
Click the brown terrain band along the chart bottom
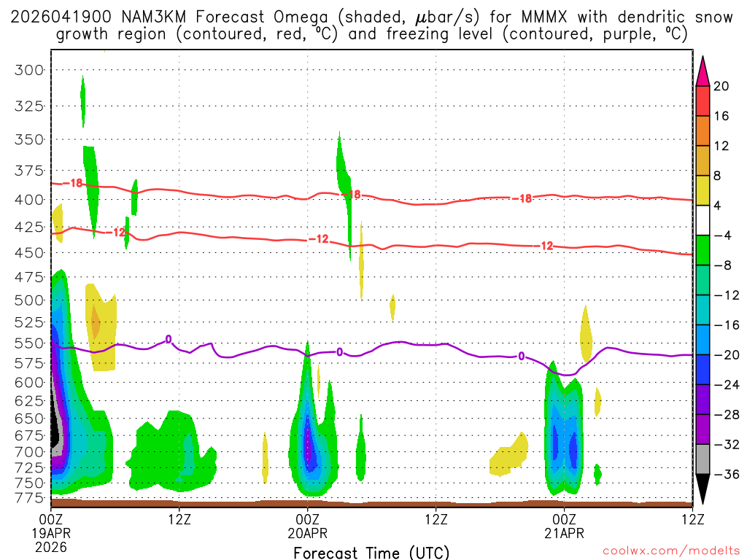click(371, 503)
